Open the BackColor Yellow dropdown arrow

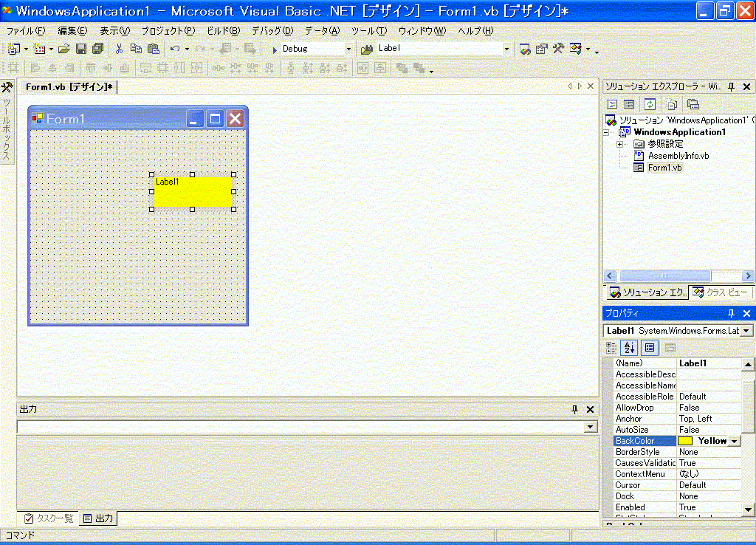(x=734, y=442)
